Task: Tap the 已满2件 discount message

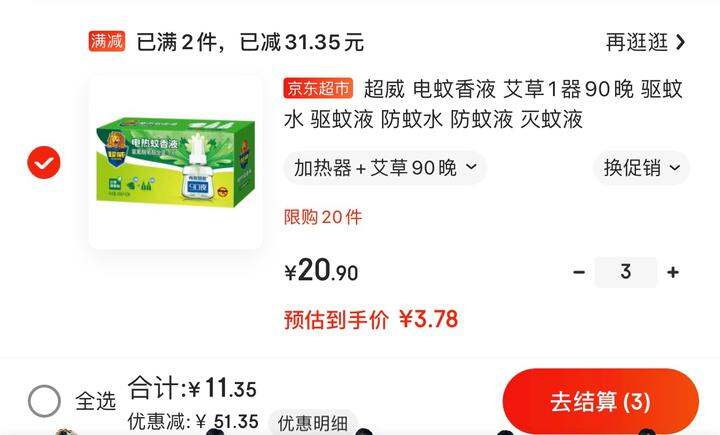Action: click(250, 42)
